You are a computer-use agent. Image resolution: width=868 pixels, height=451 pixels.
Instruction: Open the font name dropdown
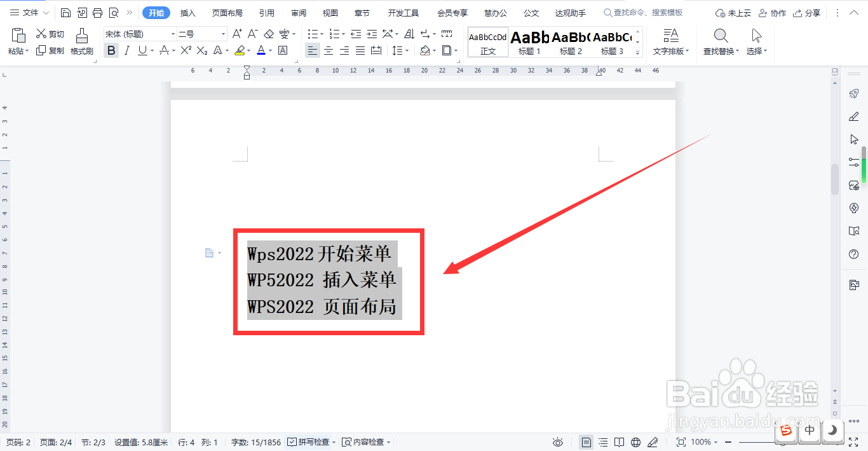coord(173,34)
